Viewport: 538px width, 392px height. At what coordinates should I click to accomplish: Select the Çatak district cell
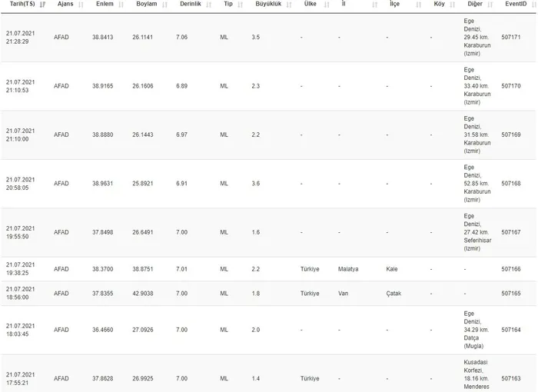tap(394, 294)
